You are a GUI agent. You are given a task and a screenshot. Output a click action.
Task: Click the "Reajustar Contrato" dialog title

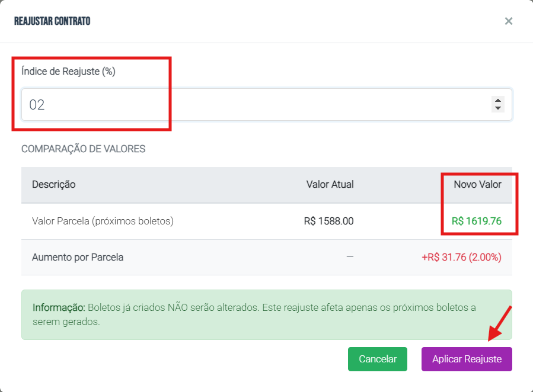(52, 21)
